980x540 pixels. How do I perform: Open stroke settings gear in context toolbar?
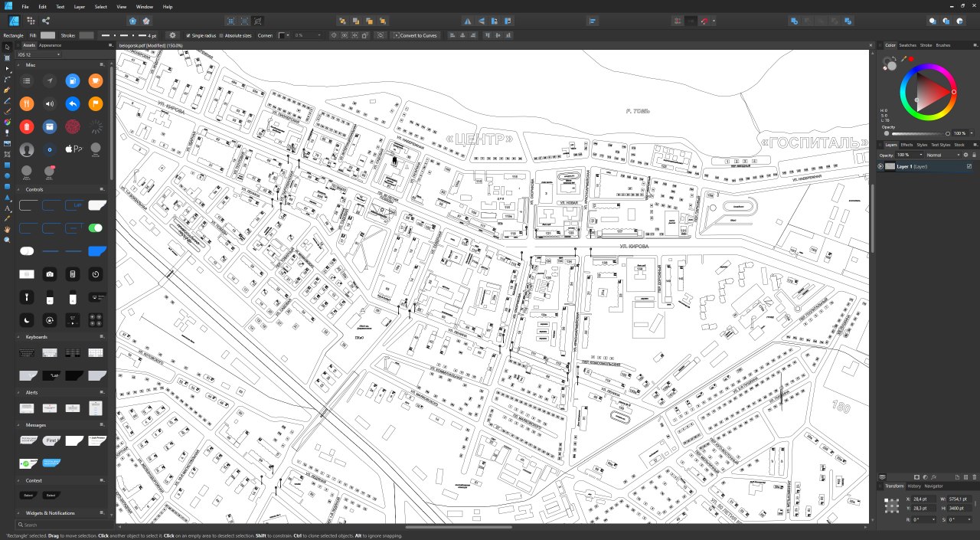click(x=172, y=35)
